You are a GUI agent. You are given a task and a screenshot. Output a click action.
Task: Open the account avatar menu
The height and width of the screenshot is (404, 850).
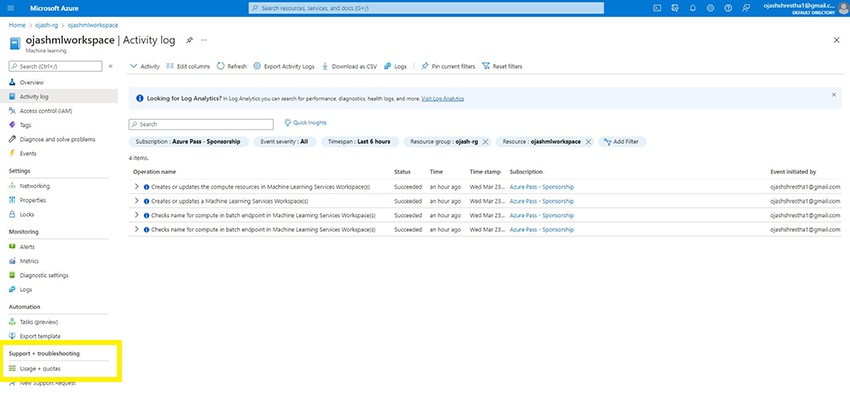pyautogui.click(x=843, y=8)
